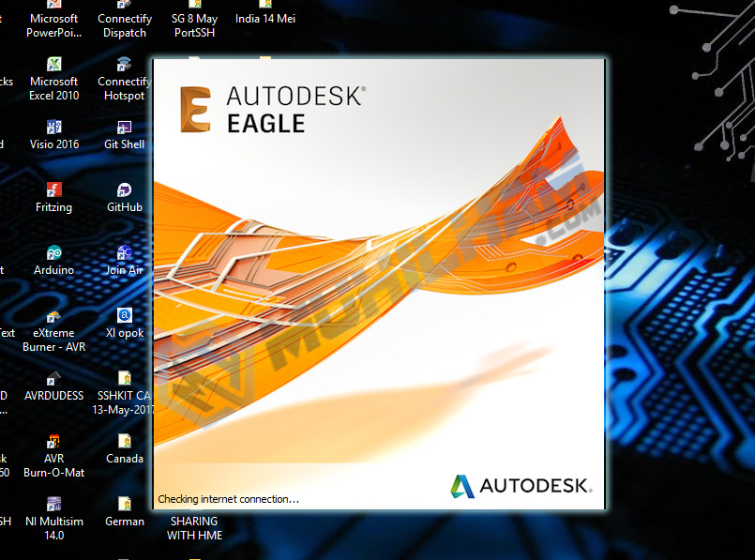Open SSHKIT CA 13-May file icon

122,393
